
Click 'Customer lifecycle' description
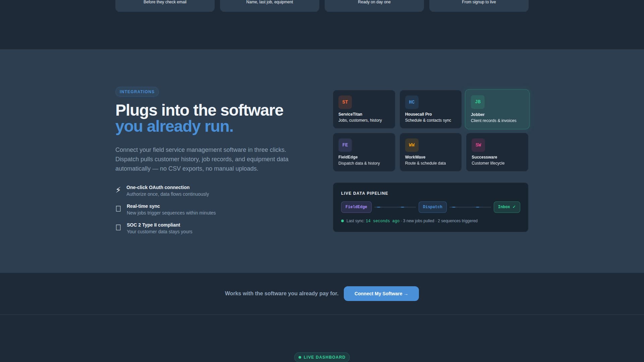click(488, 163)
